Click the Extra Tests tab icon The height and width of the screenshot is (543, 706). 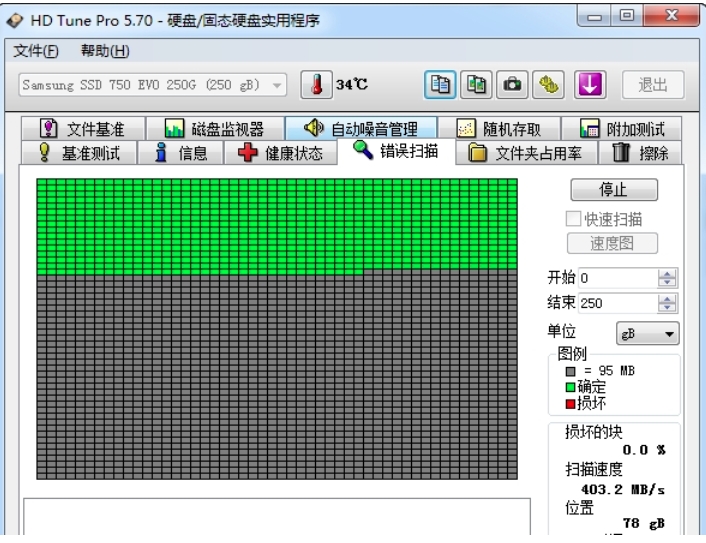click(x=589, y=128)
